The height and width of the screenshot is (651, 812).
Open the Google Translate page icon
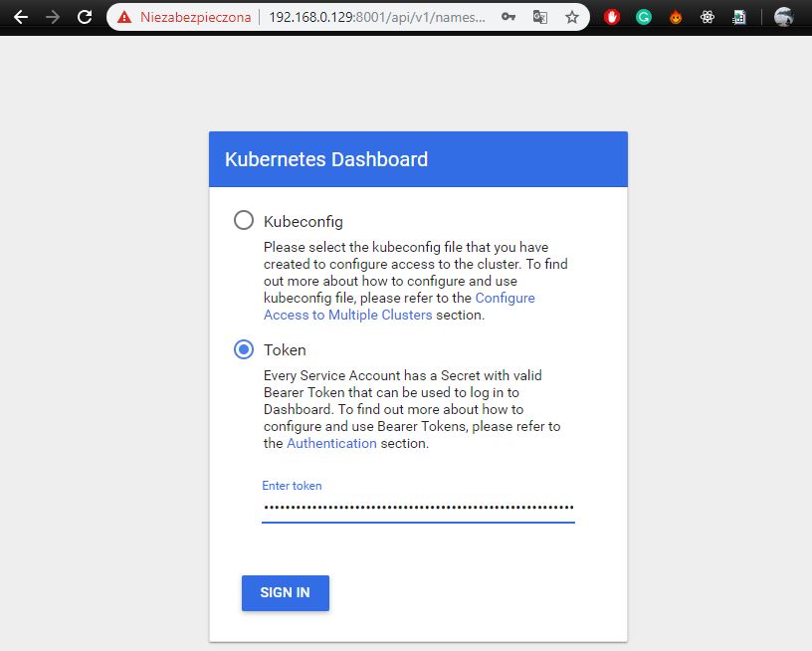pos(539,17)
